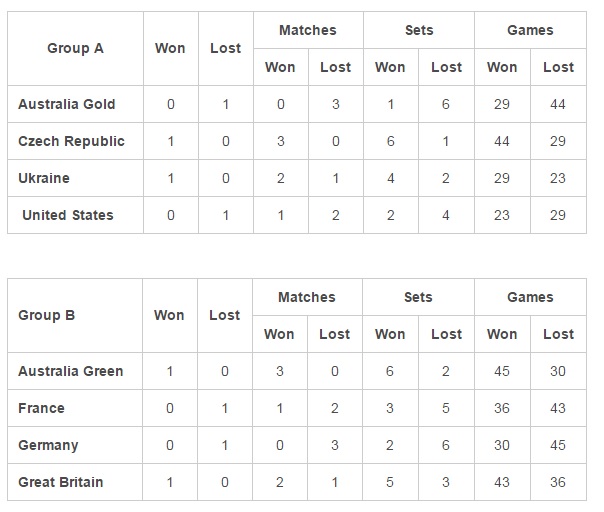Viewport: 604px width, 512px height.
Task: Click Great Britain's games lost value 36
Action: point(558,482)
